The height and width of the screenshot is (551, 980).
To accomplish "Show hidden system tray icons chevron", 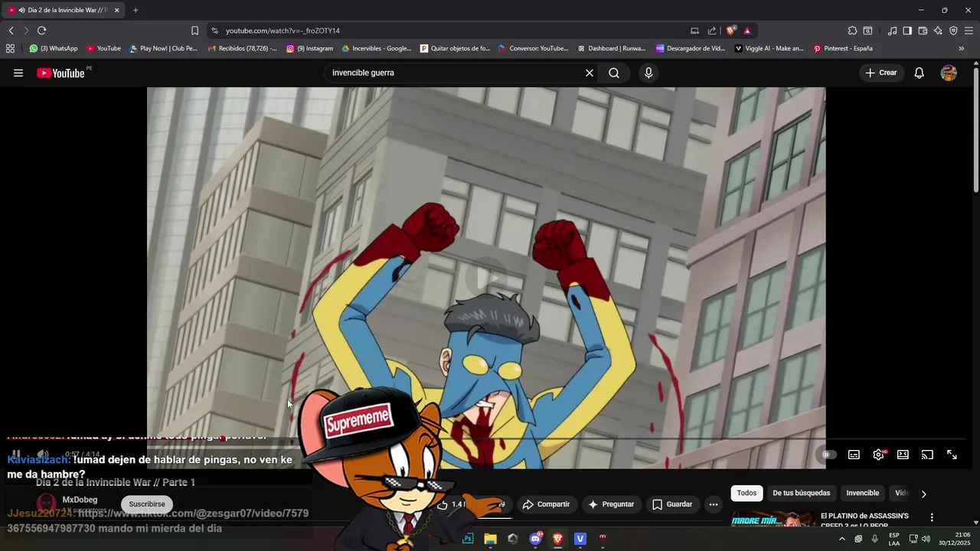I will [x=841, y=539].
